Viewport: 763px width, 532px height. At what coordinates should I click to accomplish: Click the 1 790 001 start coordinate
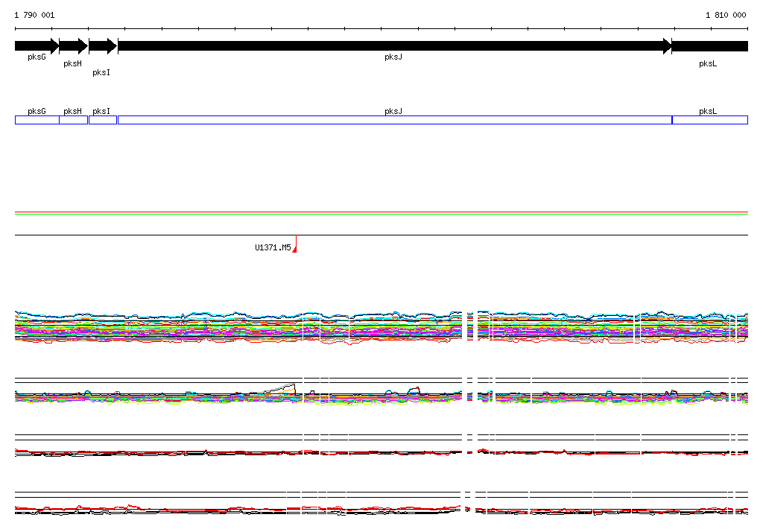[34, 15]
